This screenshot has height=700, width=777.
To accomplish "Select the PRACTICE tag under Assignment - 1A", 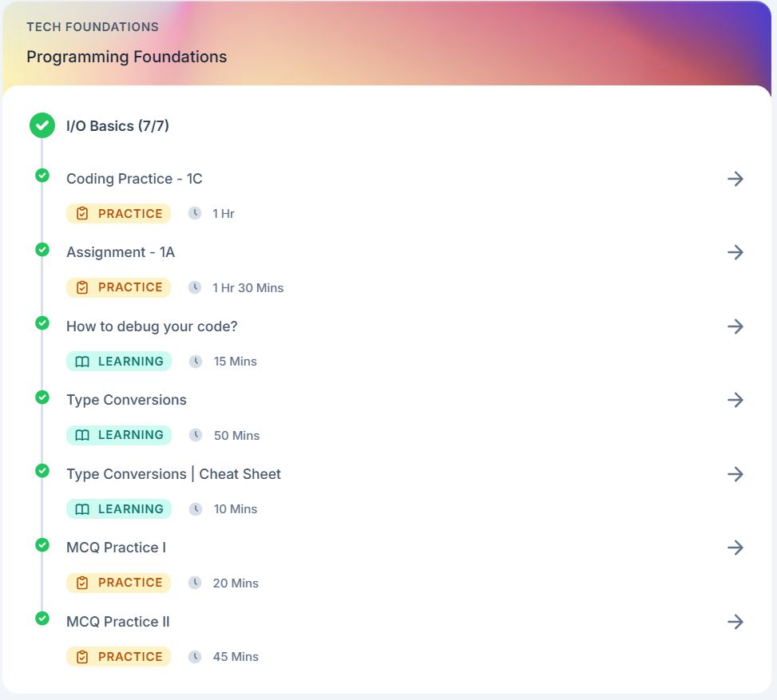I will click(119, 287).
